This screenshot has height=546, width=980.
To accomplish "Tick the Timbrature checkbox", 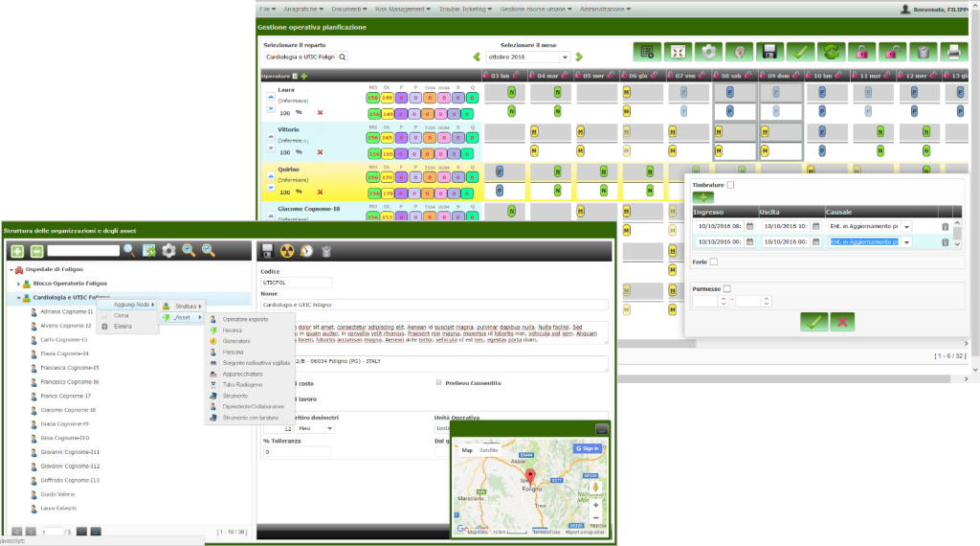I will coord(731,185).
